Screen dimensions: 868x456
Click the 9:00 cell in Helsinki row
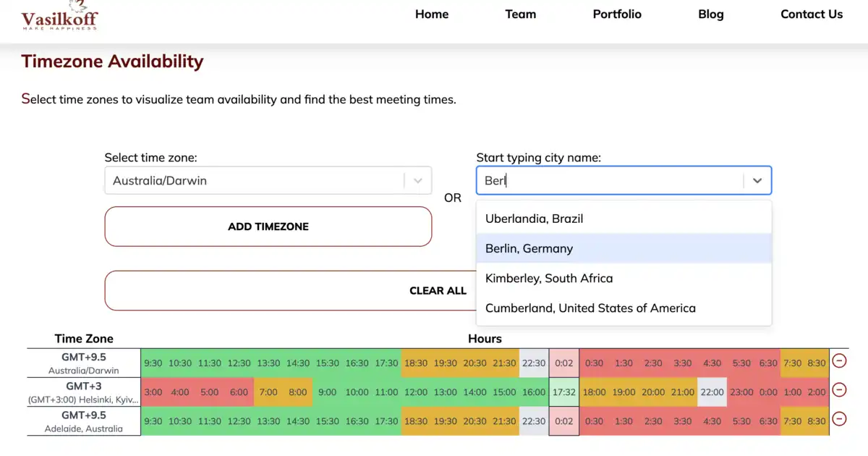[x=327, y=393]
